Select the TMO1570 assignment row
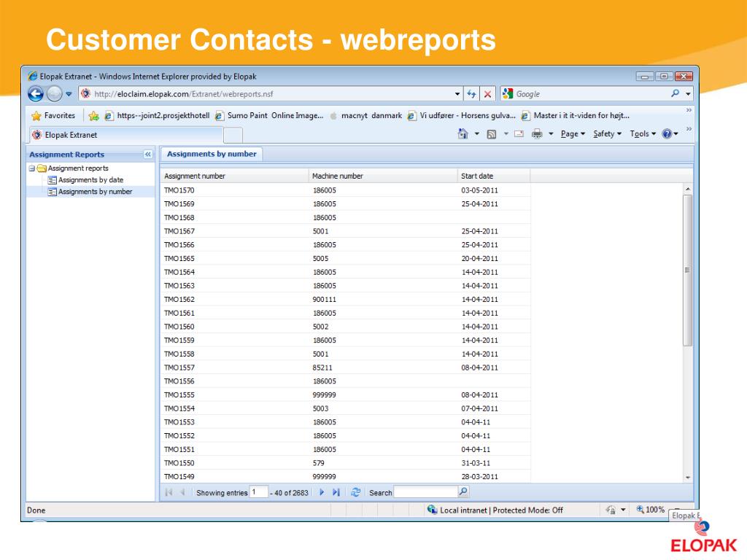 (x=345, y=190)
